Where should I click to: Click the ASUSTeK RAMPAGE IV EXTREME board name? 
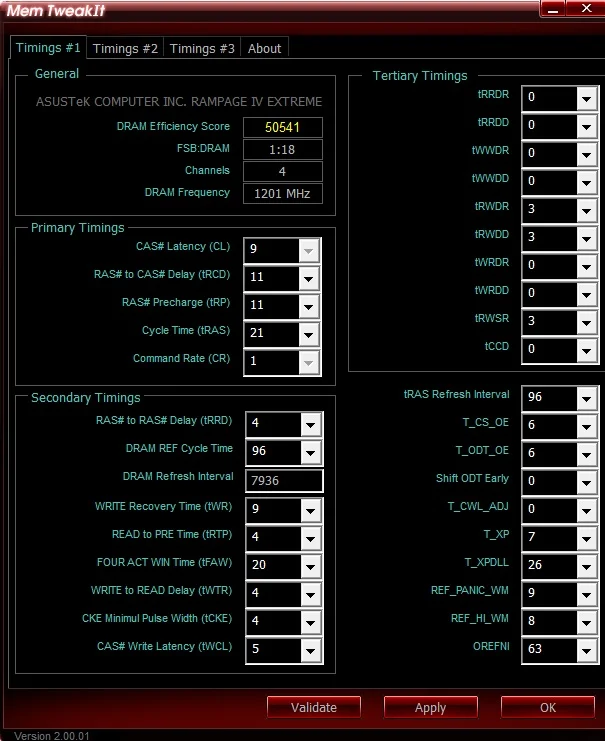(x=179, y=102)
